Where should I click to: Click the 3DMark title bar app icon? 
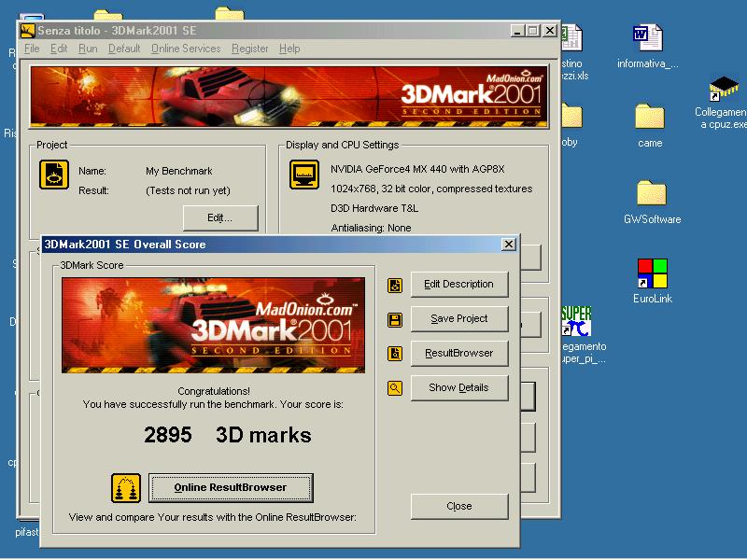28,31
